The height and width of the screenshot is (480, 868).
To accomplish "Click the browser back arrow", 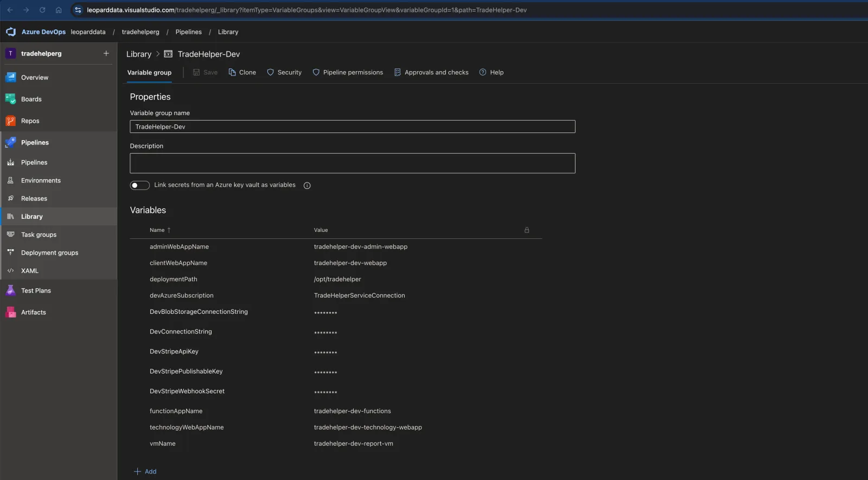I will tap(10, 10).
